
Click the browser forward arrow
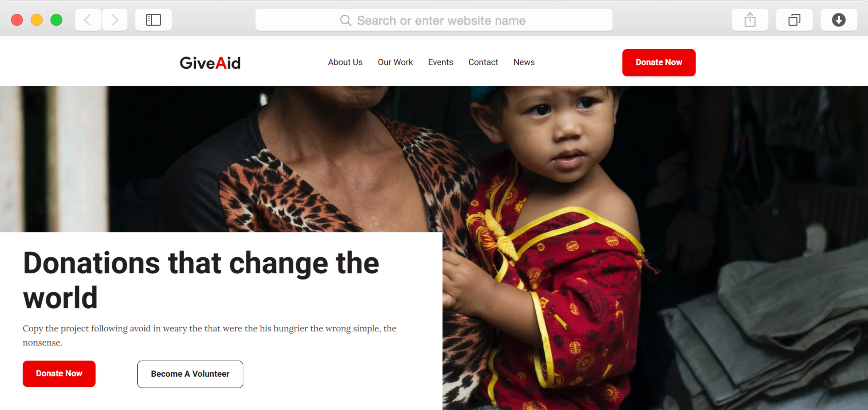point(115,20)
